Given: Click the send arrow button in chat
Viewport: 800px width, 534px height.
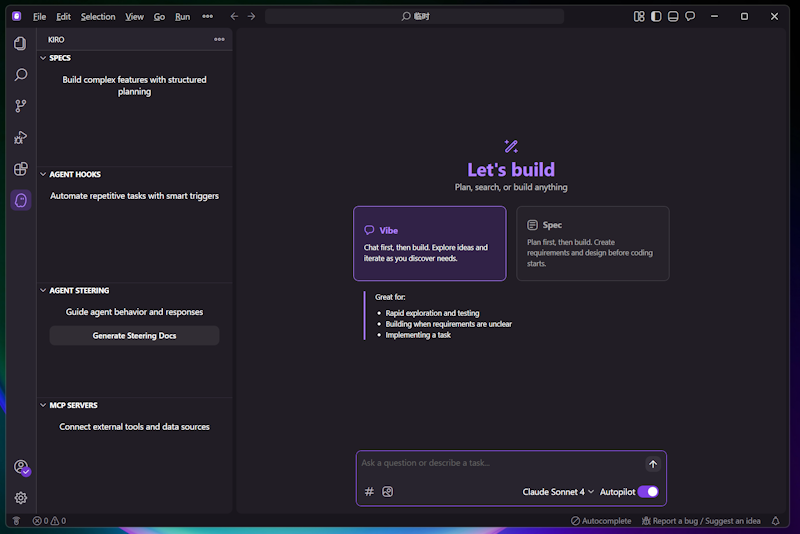Looking at the screenshot, I should (x=652, y=464).
